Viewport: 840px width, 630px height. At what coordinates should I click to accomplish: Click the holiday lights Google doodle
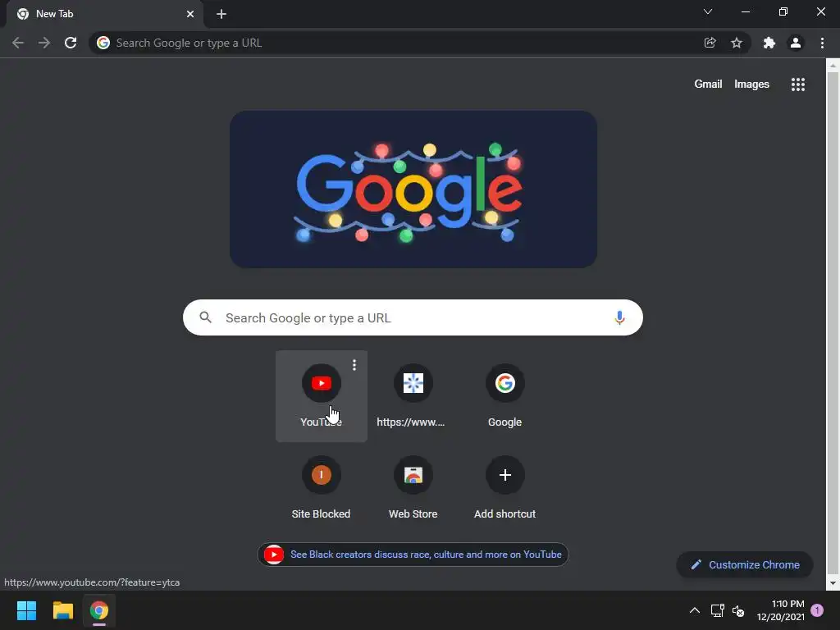tap(413, 189)
